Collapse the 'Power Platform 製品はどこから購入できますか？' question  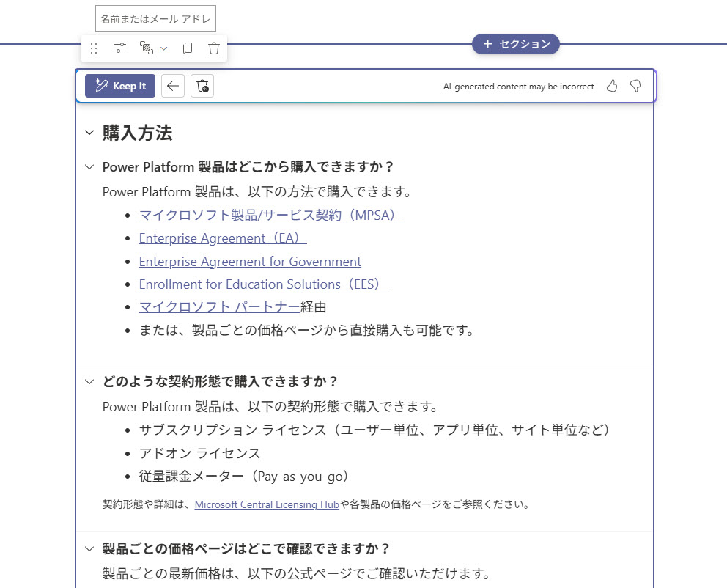pyautogui.click(x=89, y=167)
